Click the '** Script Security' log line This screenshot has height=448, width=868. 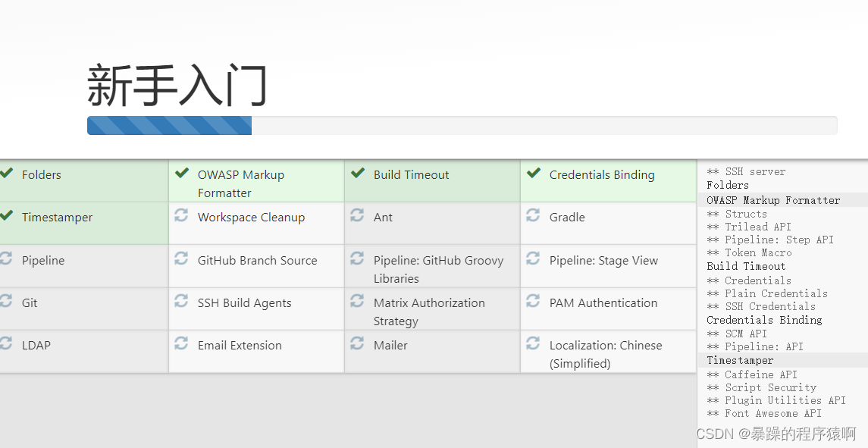[x=761, y=387]
